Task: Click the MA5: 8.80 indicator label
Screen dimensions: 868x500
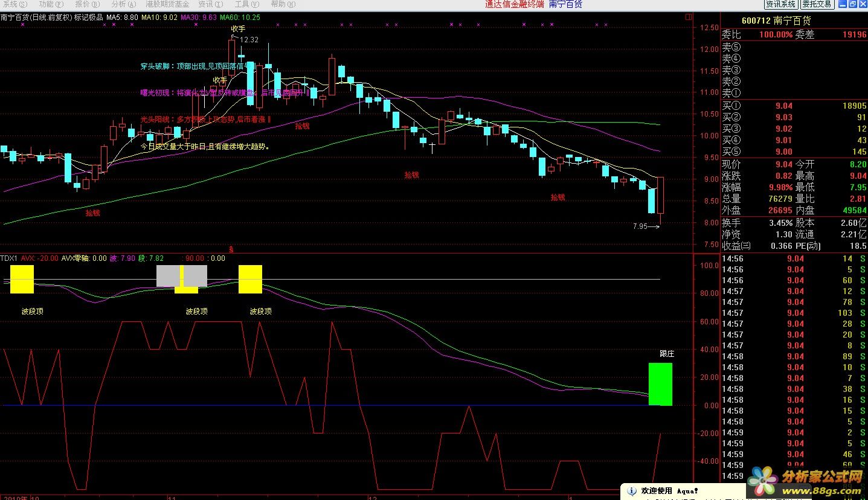Action: (122, 18)
